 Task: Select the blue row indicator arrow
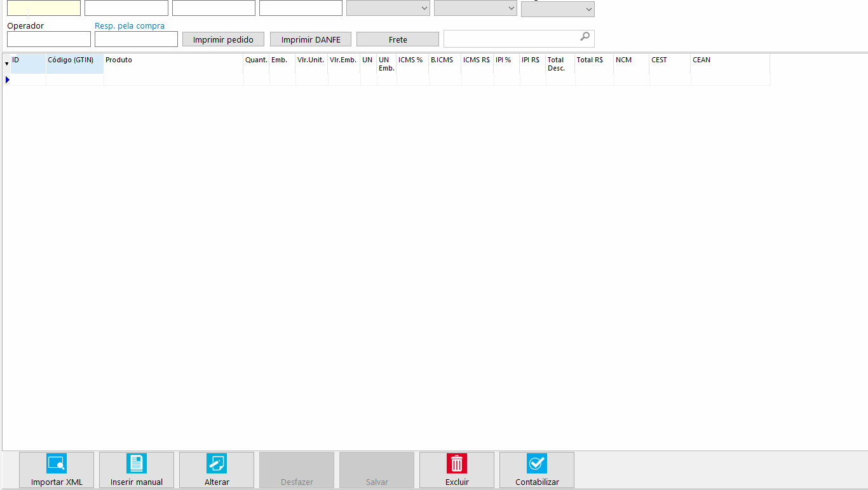[7, 80]
